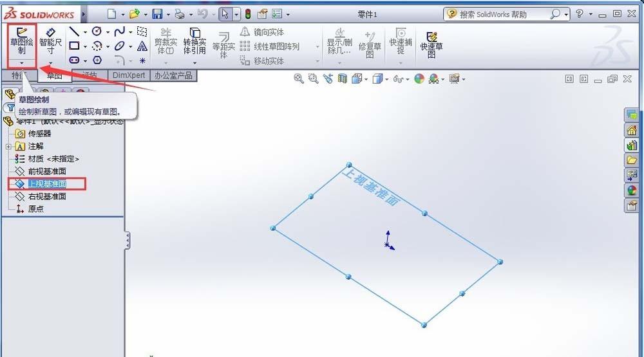Image resolution: width=644 pixels, height=357 pixels.
Task: Open the Appearances color ball task pane tab
Action: point(632,190)
